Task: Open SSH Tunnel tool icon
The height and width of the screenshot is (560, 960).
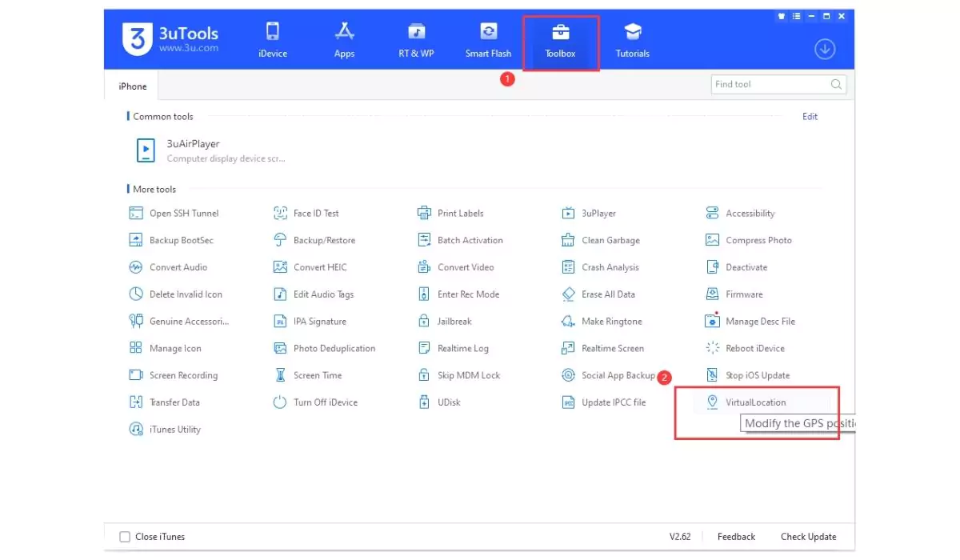Action: pyautogui.click(x=136, y=213)
